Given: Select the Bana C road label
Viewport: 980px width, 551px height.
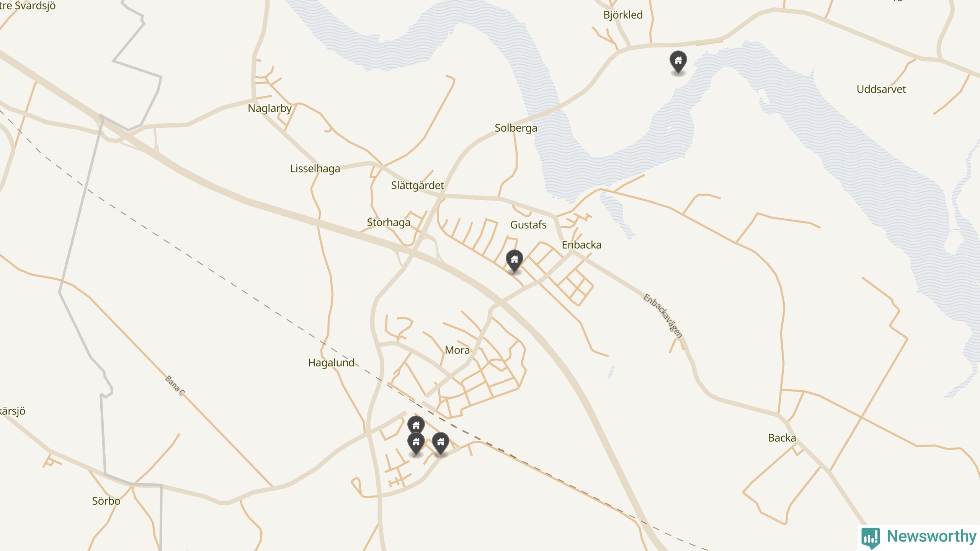Looking at the screenshot, I should point(175,385).
